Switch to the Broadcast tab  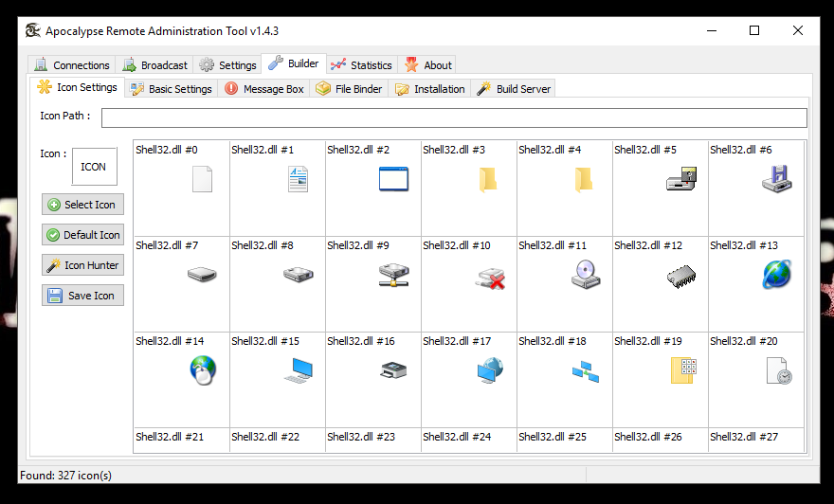154,64
